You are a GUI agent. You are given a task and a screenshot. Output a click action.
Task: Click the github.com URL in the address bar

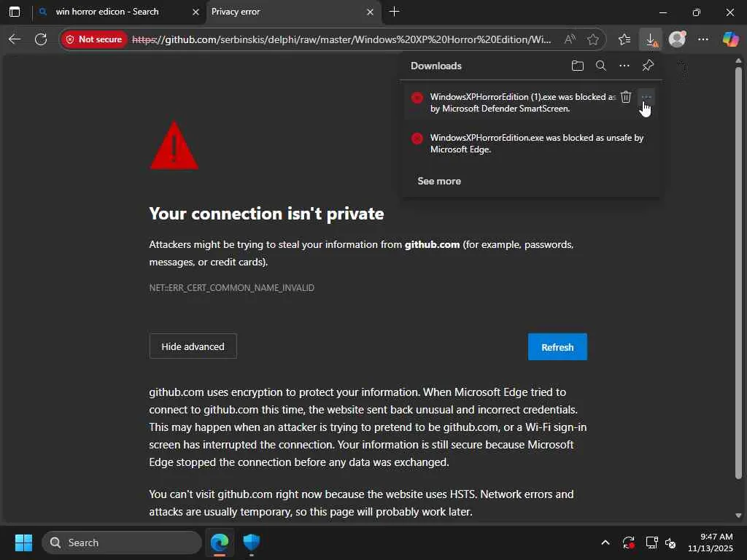(x=341, y=39)
